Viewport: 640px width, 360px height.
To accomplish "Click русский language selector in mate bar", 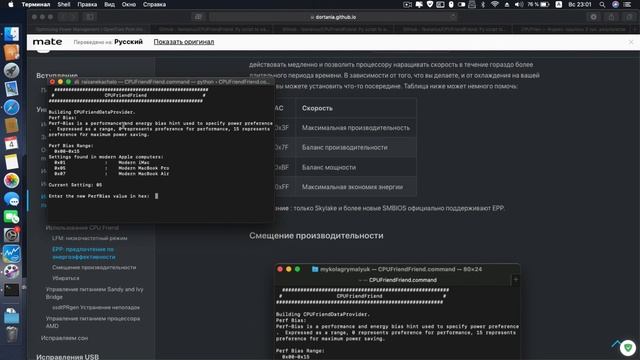I will pos(128,42).
